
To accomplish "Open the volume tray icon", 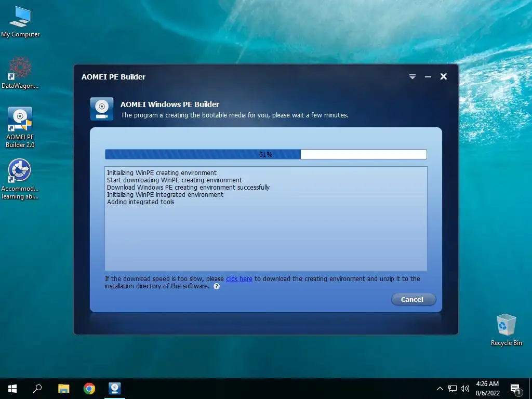I will 465,389.
